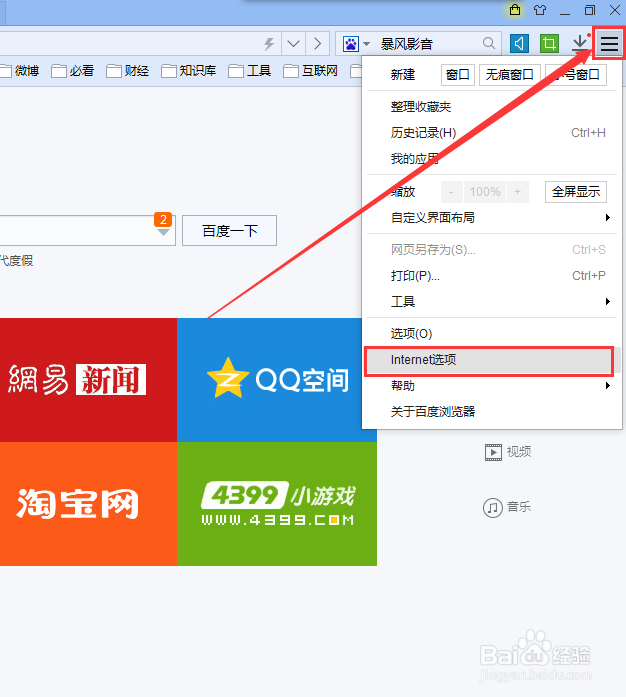
Task: Decrease zoom with the minus button
Action: click(x=451, y=192)
